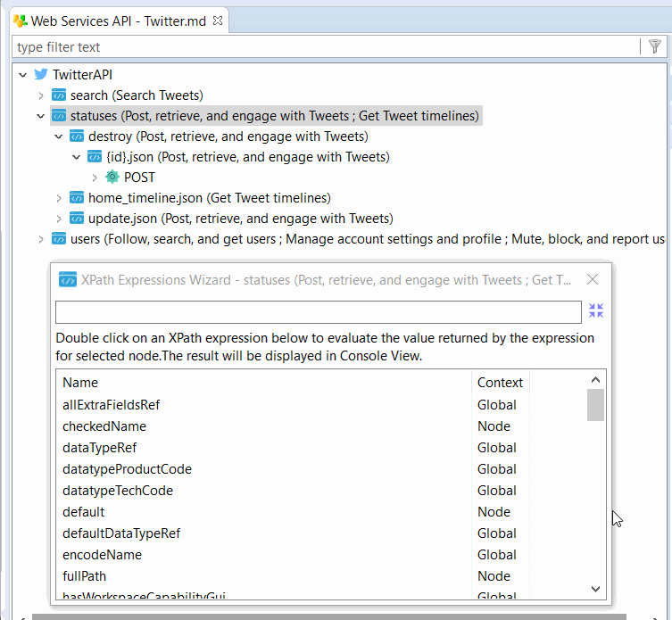
Task: Focus the type filter text field
Action: [x=326, y=46]
